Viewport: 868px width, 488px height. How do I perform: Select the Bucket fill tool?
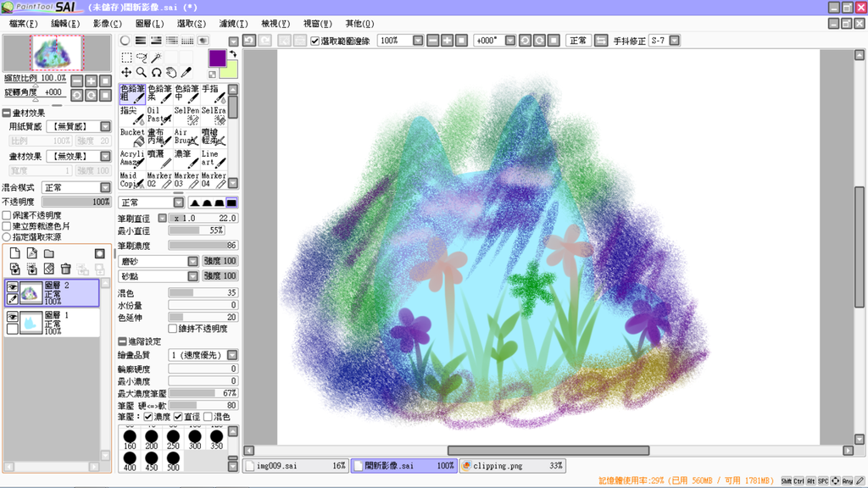click(131, 136)
